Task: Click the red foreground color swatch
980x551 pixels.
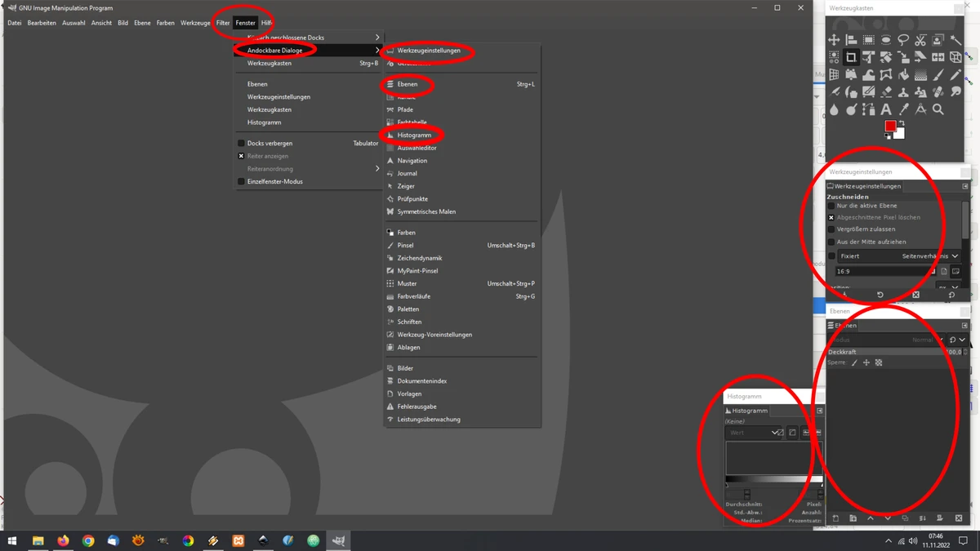Action: pos(889,127)
